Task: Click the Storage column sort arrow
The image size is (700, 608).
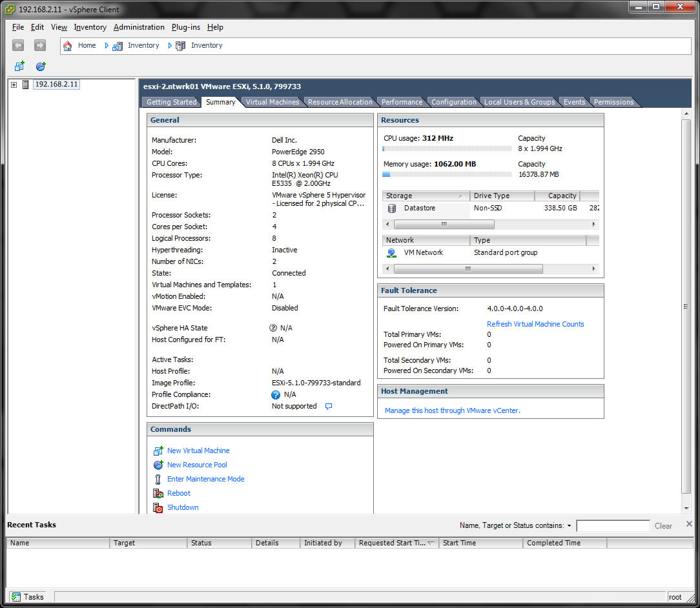Action: pos(460,196)
